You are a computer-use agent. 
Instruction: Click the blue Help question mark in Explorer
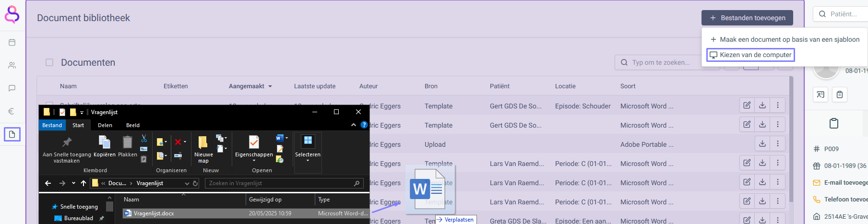(x=364, y=125)
